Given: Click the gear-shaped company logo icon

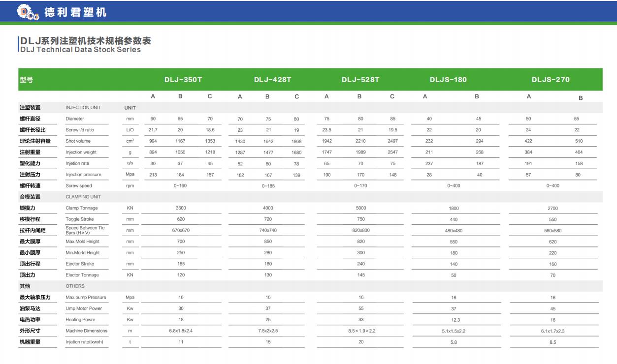Looking at the screenshot, I should [28, 12].
